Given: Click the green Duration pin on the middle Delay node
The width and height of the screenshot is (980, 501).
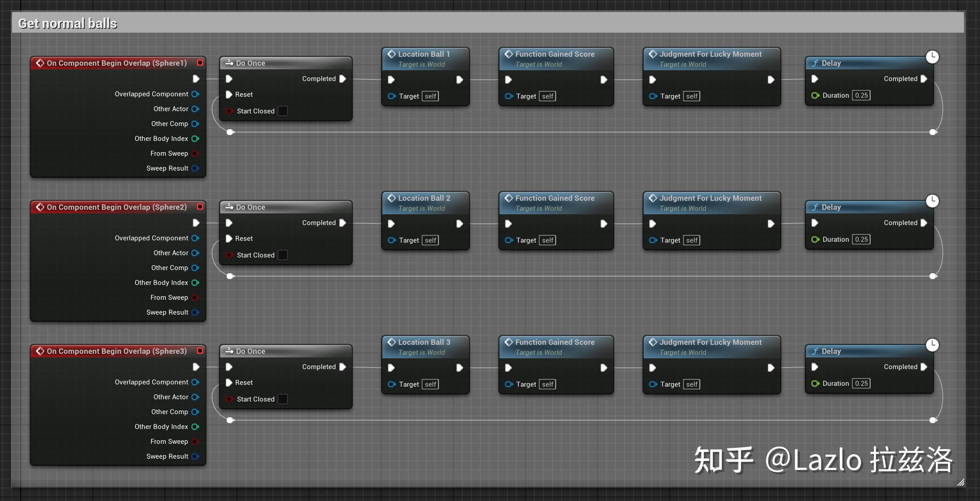Looking at the screenshot, I should tap(815, 239).
